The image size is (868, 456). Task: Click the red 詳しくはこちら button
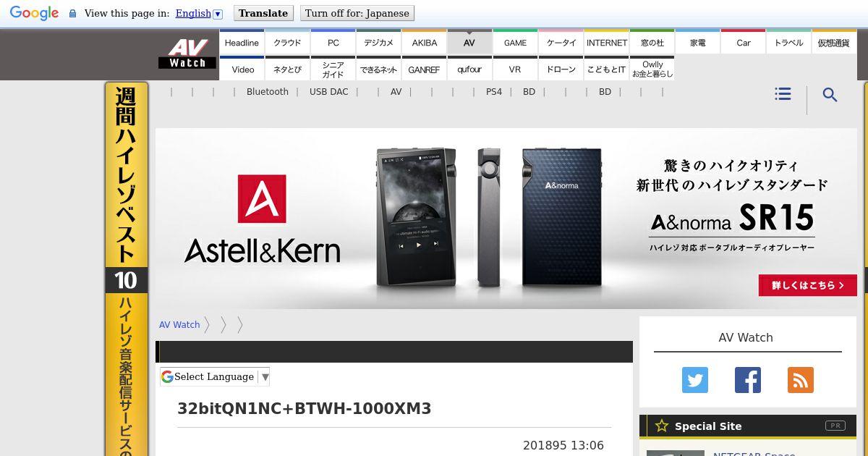pos(808,285)
